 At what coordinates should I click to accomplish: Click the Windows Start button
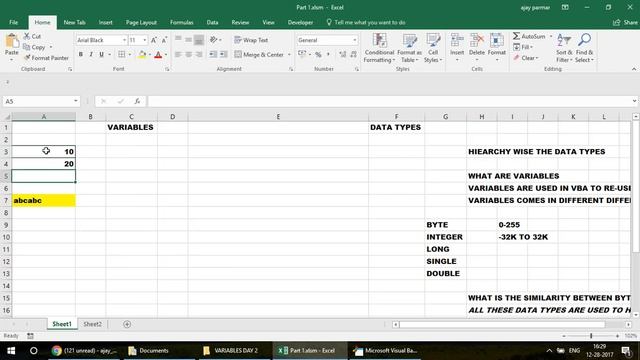tap(11, 351)
